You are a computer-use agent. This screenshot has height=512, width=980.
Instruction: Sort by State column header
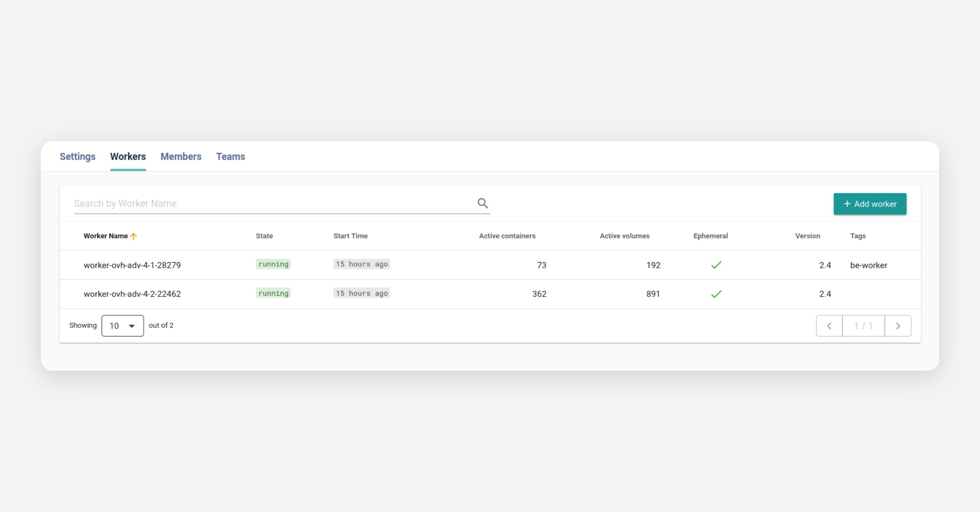(x=264, y=236)
